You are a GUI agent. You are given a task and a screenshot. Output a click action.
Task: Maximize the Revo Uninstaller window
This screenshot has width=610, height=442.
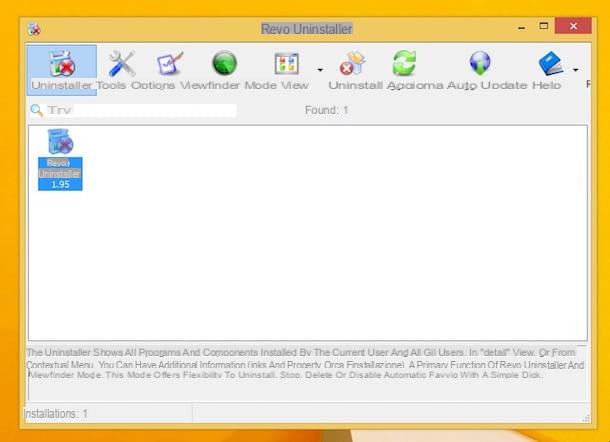pyautogui.click(x=543, y=26)
